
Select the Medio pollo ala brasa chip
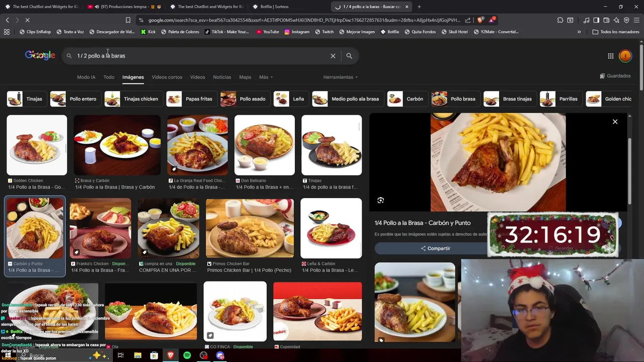(348, 99)
